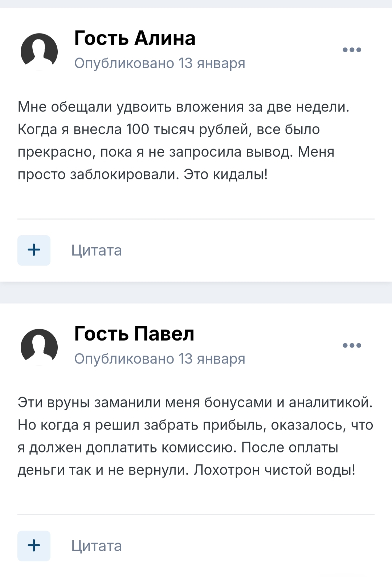Click the publication date on Алина's post

pyautogui.click(x=160, y=63)
